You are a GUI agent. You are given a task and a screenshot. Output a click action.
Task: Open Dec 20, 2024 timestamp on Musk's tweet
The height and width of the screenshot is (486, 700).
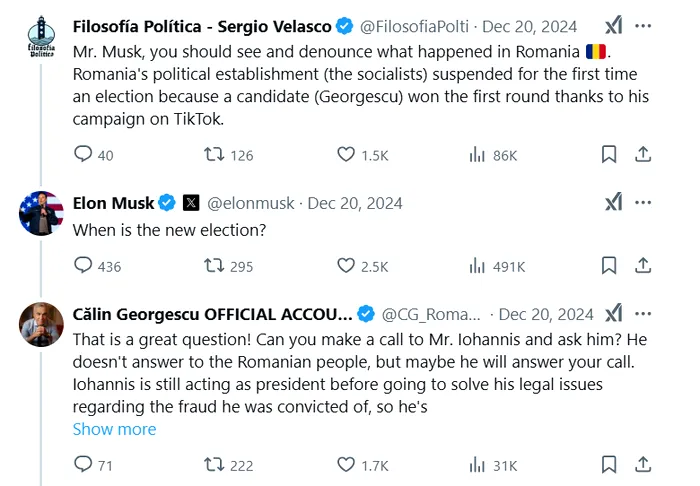355,203
